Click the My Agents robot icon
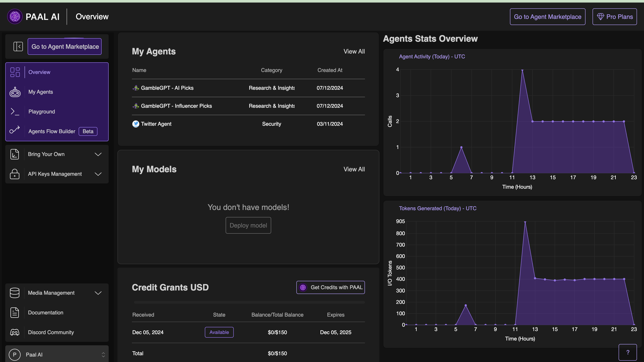The width and height of the screenshot is (644, 362). (15, 92)
